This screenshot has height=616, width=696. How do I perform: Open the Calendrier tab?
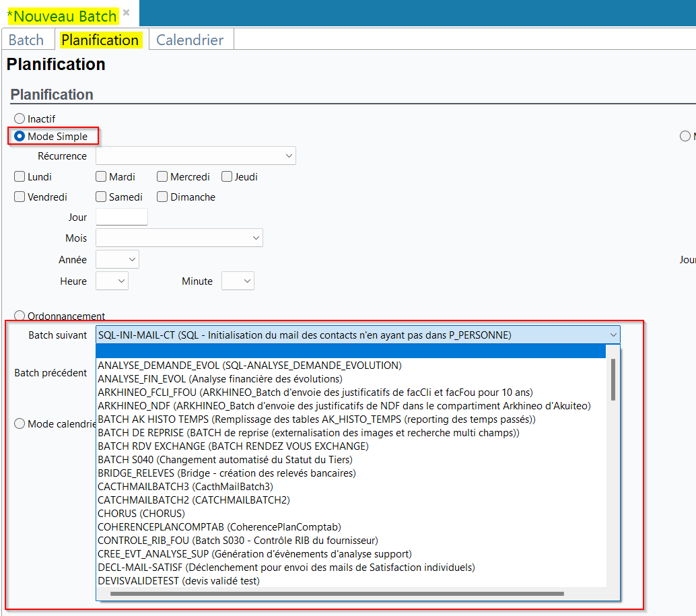click(190, 40)
